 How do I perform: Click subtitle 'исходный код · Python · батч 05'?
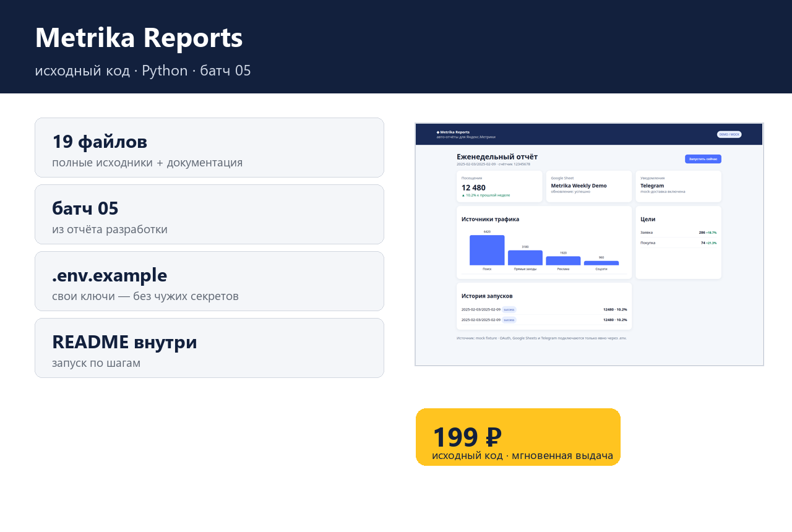point(143,71)
